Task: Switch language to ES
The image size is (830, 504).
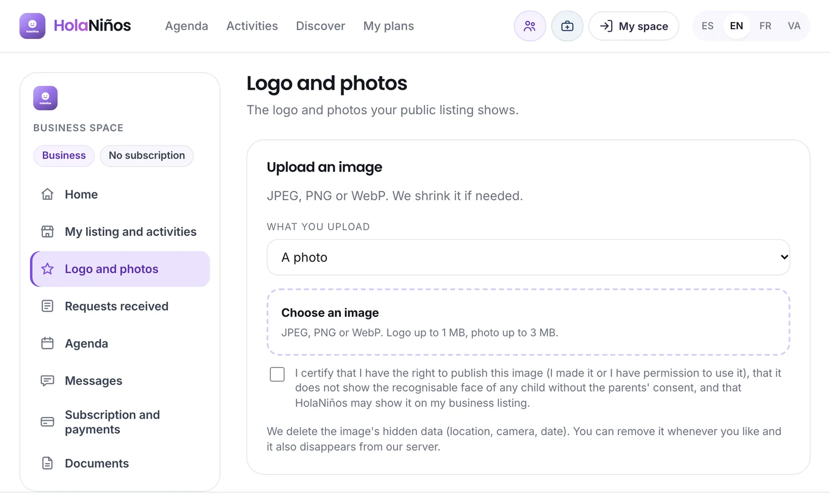Action: coord(708,26)
